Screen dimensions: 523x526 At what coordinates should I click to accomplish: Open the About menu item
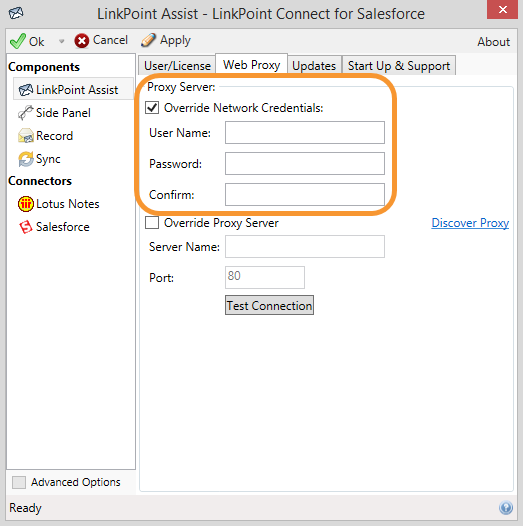(493, 42)
